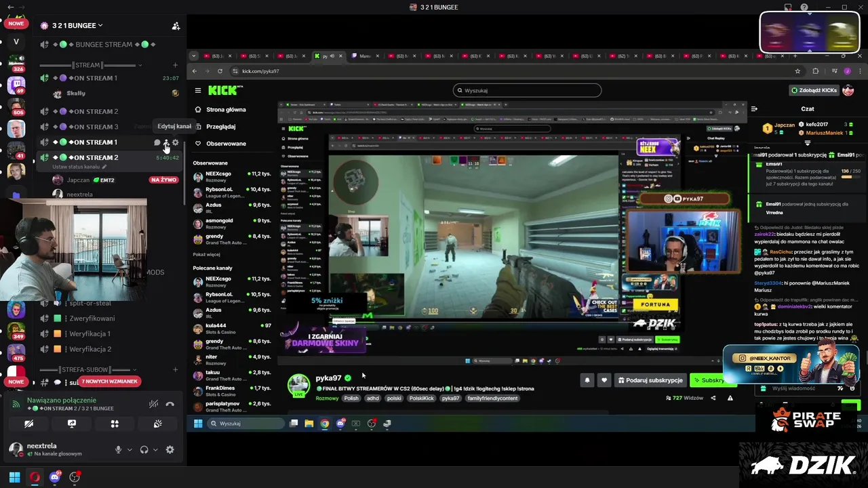Deafen headphones in Discord user panel
The image size is (868, 488).
(x=144, y=449)
